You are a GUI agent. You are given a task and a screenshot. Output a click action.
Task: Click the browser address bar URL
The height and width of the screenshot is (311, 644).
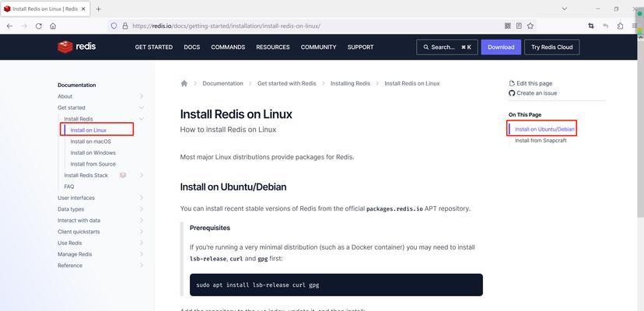click(x=226, y=26)
